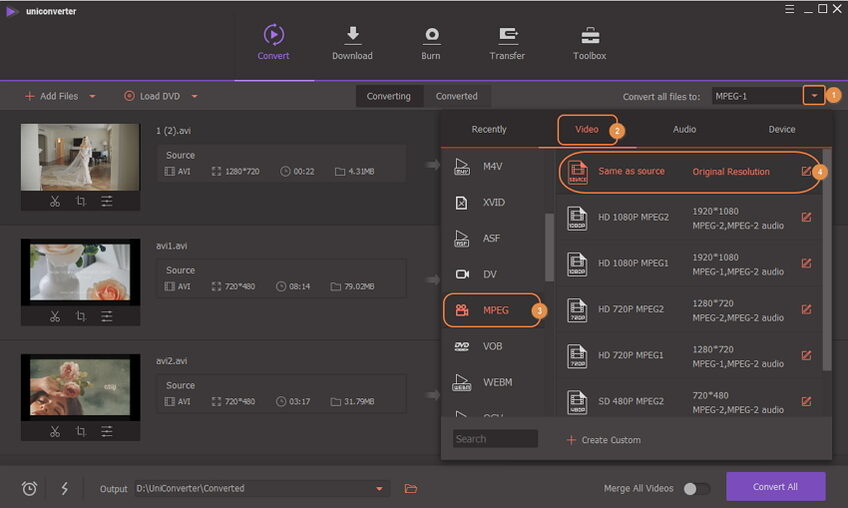Screen dimensions: 848x508
Task: Click the preset list scrollbar
Action: click(827, 260)
